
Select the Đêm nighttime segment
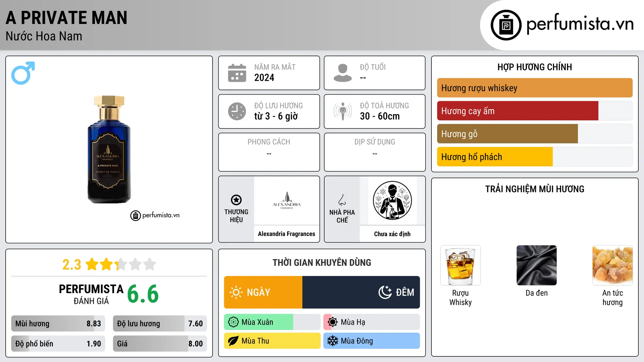361,292
